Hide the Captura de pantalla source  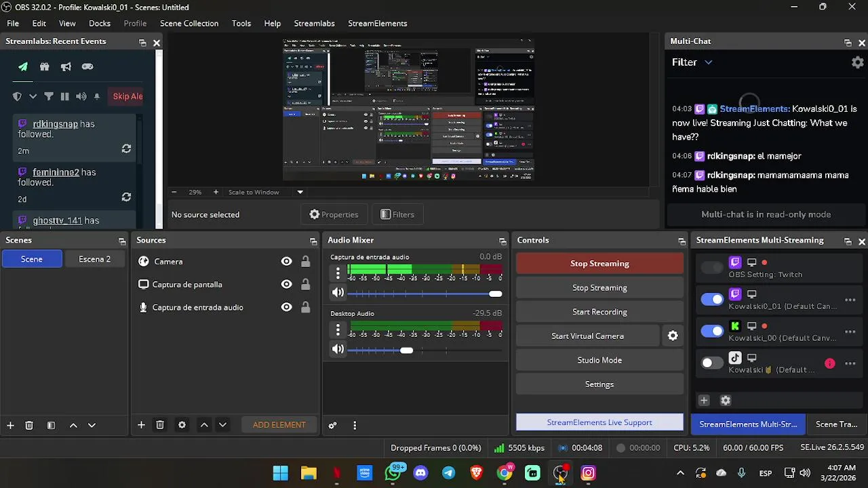[286, 285]
